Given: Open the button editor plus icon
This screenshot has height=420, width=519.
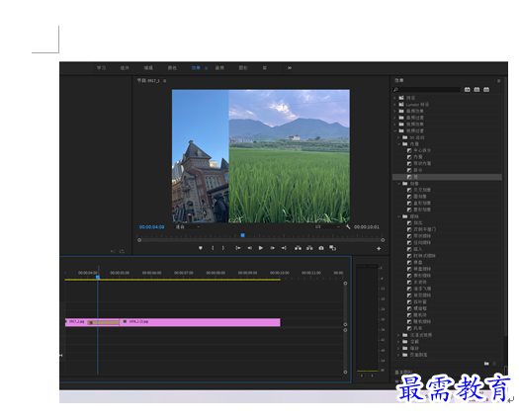Looking at the screenshot, I should pyautogui.click(x=379, y=249).
